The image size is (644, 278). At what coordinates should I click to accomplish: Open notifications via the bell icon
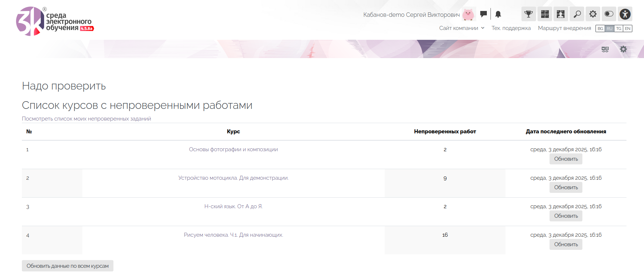pyautogui.click(x=498, y=14)
